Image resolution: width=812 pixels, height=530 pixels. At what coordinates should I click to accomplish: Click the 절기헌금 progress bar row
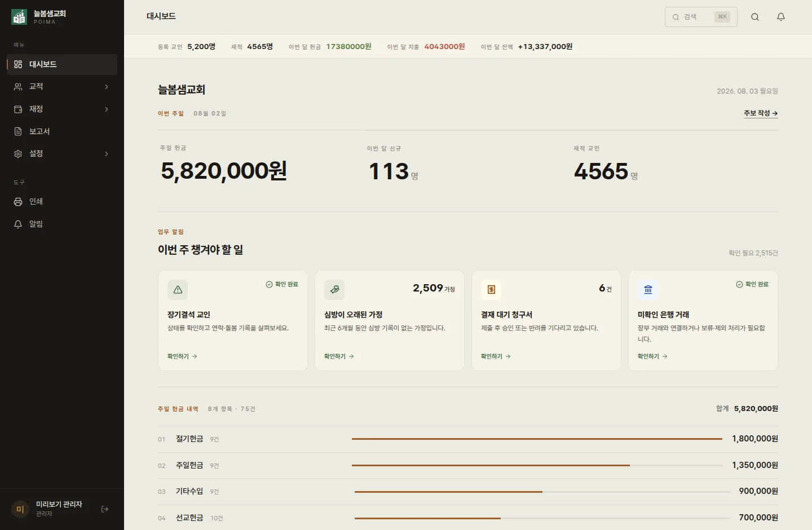468,439
